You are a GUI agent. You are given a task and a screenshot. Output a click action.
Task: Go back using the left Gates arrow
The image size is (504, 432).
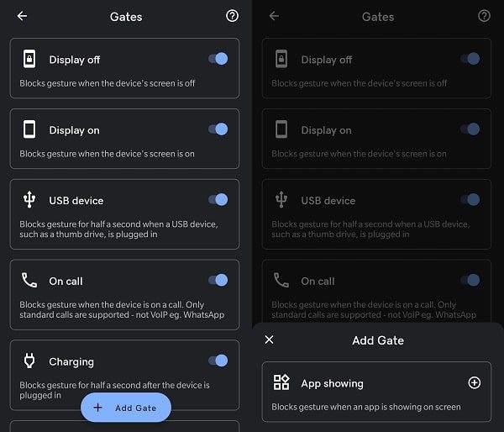[22, 16]
